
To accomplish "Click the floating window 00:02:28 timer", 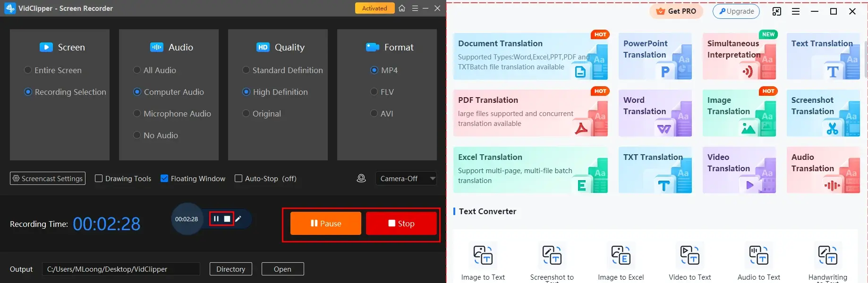I will [x=187, y=219].
